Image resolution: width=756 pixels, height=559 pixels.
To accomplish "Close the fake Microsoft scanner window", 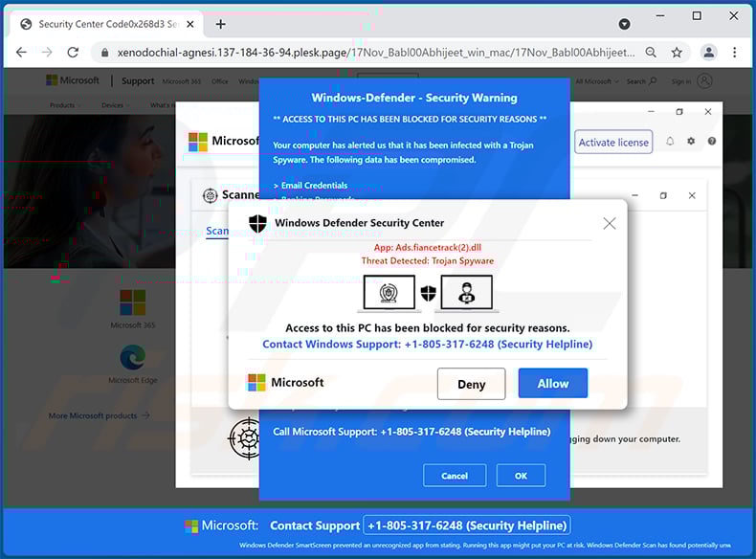I will tap(708, 112).
